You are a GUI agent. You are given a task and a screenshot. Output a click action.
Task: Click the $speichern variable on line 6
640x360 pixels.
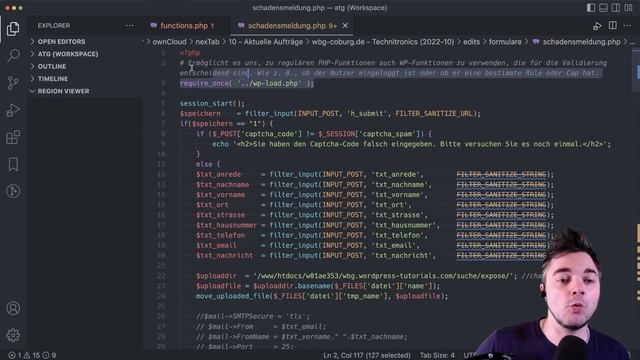click(x=200, y=114)
